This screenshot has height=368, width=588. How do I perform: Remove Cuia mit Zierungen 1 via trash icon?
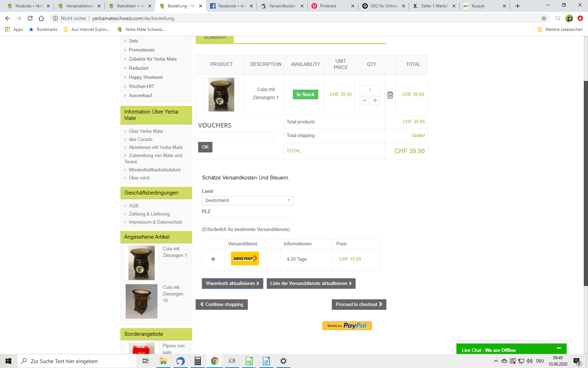[x=390, y=95]
